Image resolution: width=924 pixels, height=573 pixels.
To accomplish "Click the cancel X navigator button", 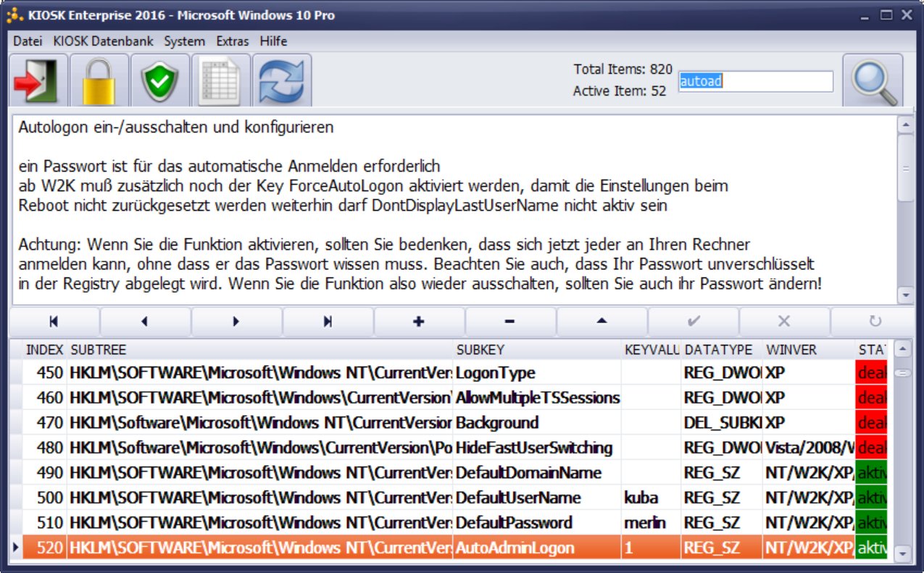I will tap(784, 322).
